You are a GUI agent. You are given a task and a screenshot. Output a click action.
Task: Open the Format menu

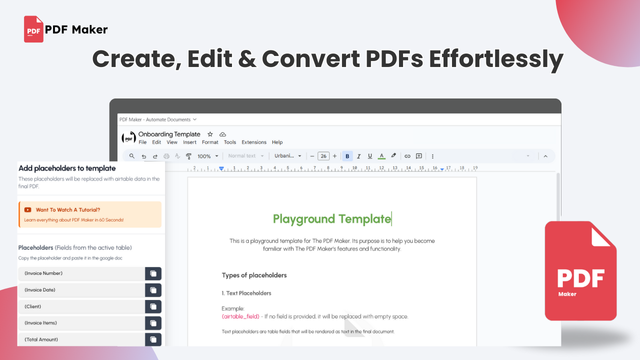point(210,142)
